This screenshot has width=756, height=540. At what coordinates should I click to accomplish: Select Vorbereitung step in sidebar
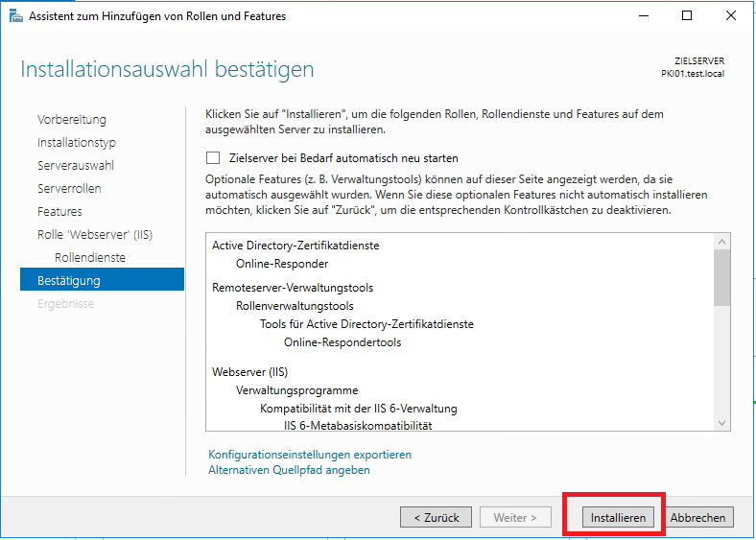72,120
